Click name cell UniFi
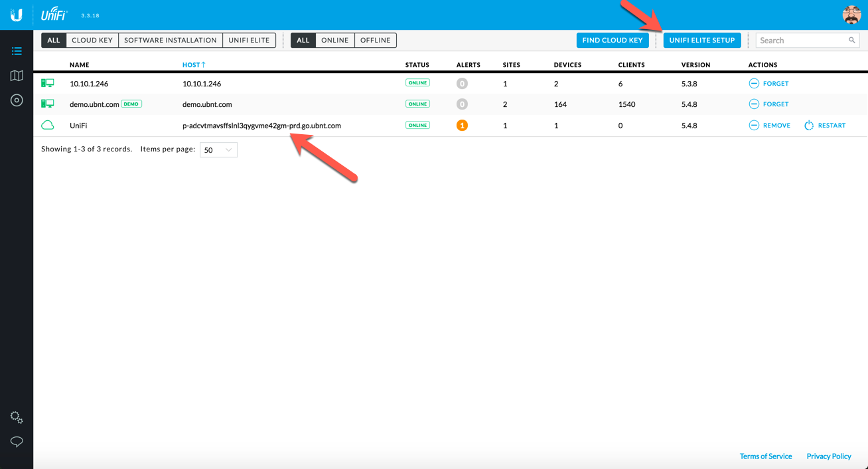Screen dimensions: 868x469 (78, 126)
